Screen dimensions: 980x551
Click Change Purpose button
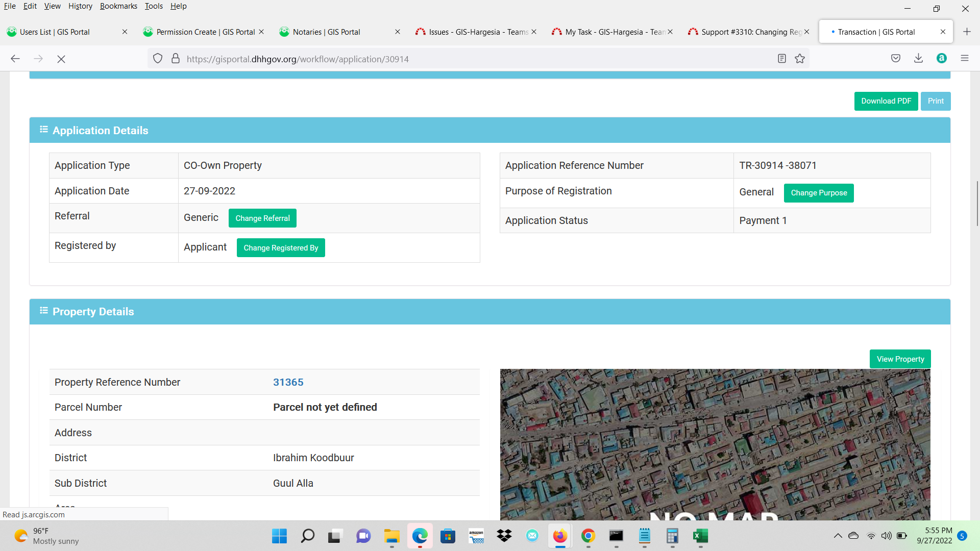pyautogui.click(x=819, y=193)
